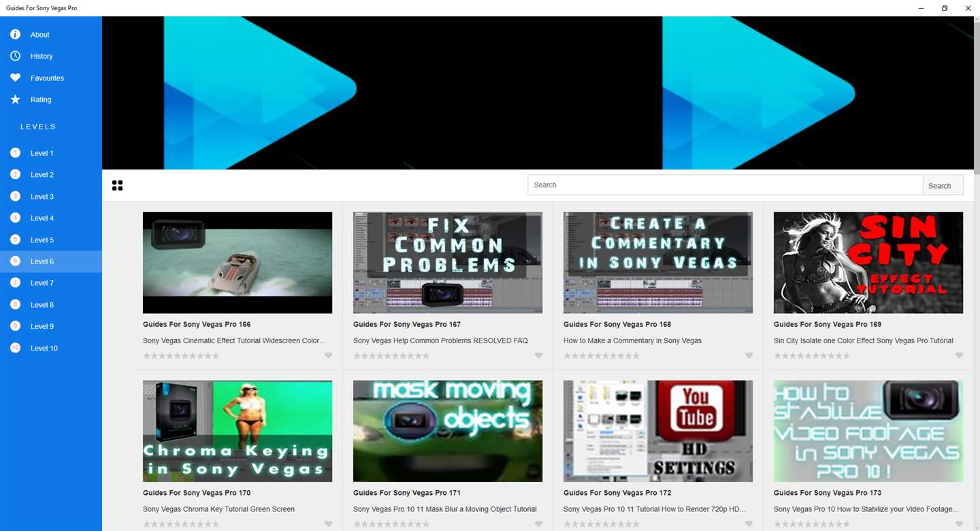
Task: Open title Guides For Sony Vegas Pro 166
Action: pos(197,324)
